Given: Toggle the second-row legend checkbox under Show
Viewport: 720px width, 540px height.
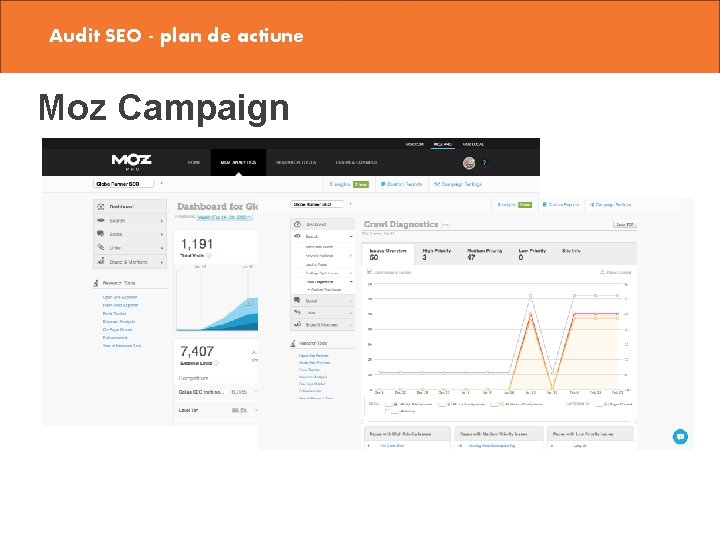Looking at the screenshot, I should [392, 411].
